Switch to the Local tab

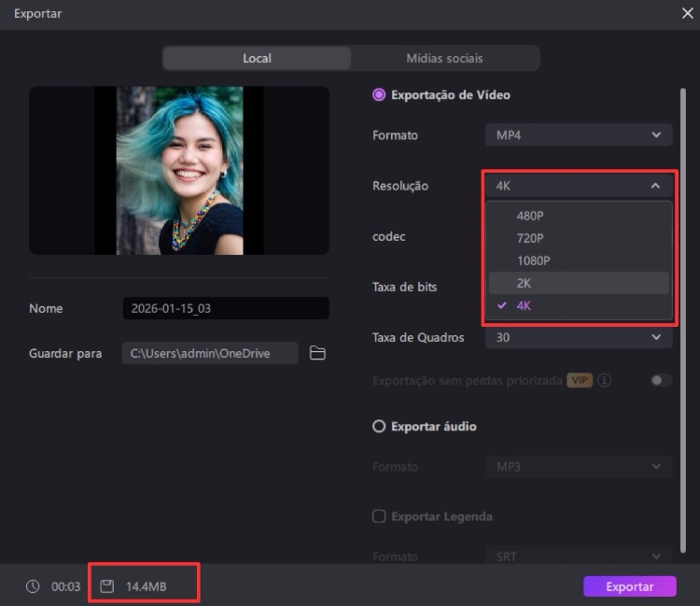pyautogui.click(x=257, y=58)
